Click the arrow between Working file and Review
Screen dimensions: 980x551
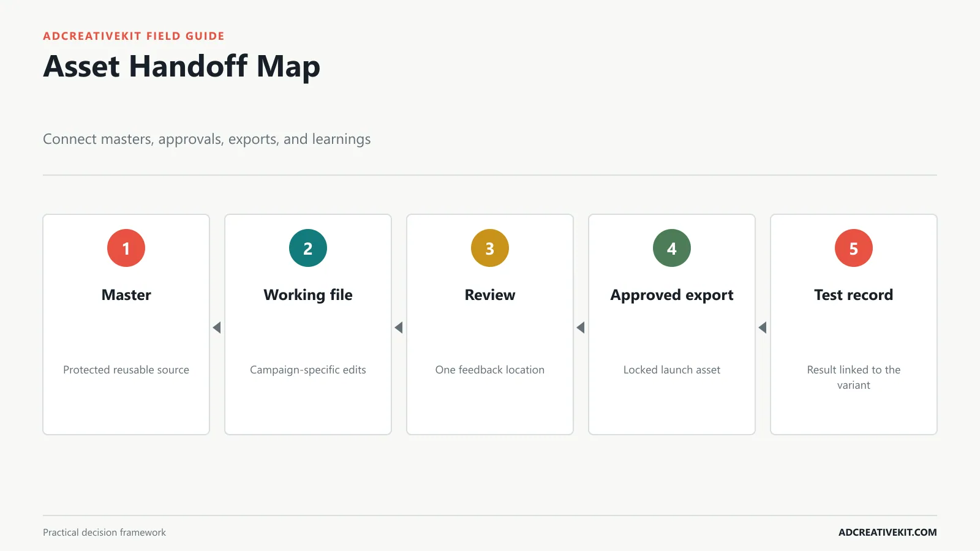coord(399,328)
